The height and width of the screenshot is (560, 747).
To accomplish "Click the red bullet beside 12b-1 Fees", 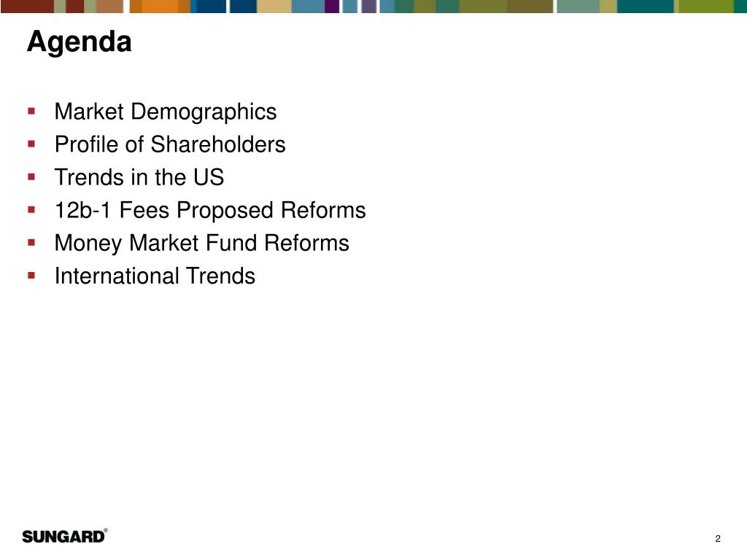I will coord(31,209).
